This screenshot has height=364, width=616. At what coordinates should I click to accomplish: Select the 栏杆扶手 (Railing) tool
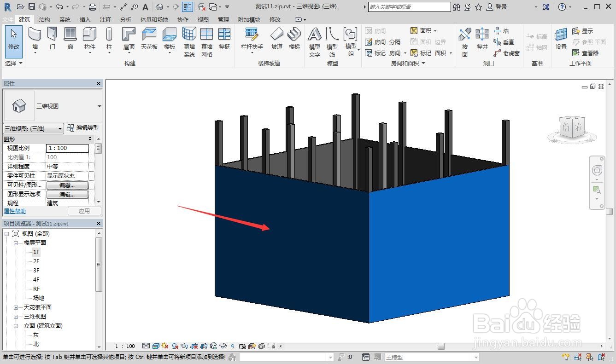point(252,40)
